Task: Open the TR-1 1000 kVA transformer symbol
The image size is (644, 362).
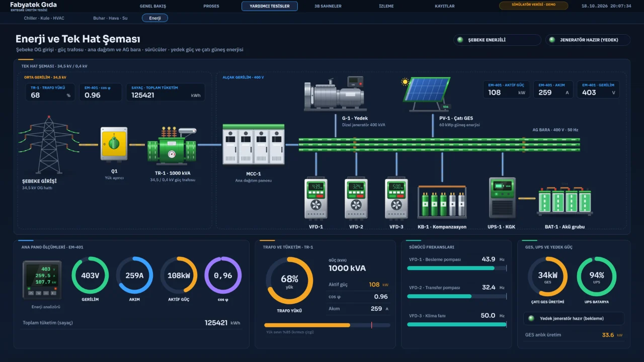Action: 172,145
